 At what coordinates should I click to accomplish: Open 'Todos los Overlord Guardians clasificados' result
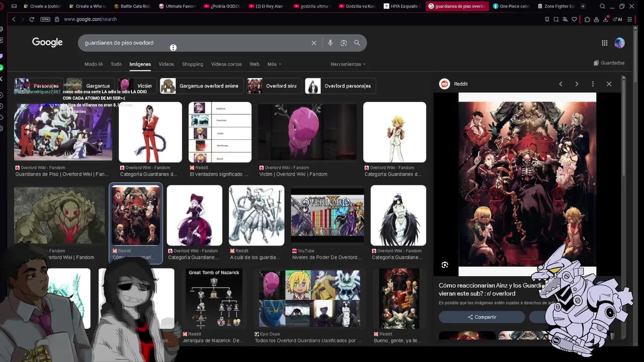[308, 340]
